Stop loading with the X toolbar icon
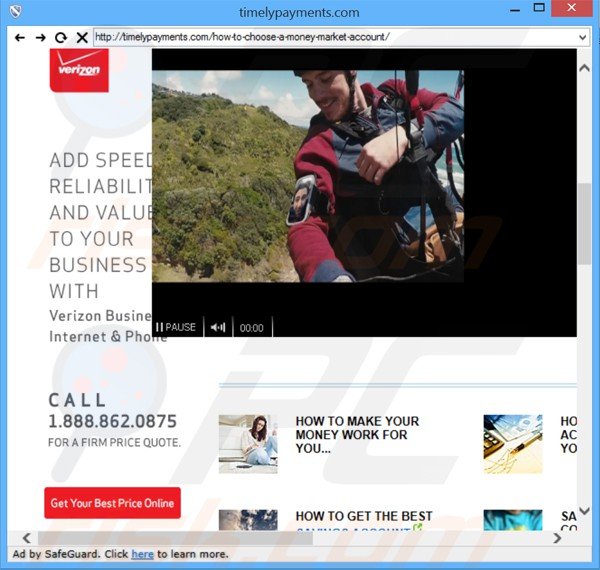 (82, 37)
